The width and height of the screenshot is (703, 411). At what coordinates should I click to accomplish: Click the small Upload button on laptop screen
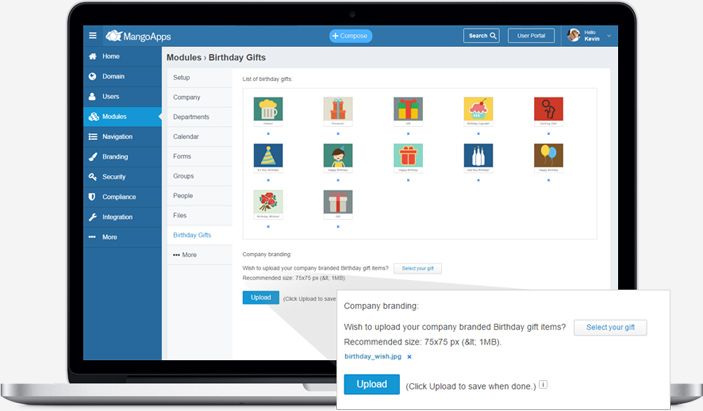(260, 298)
